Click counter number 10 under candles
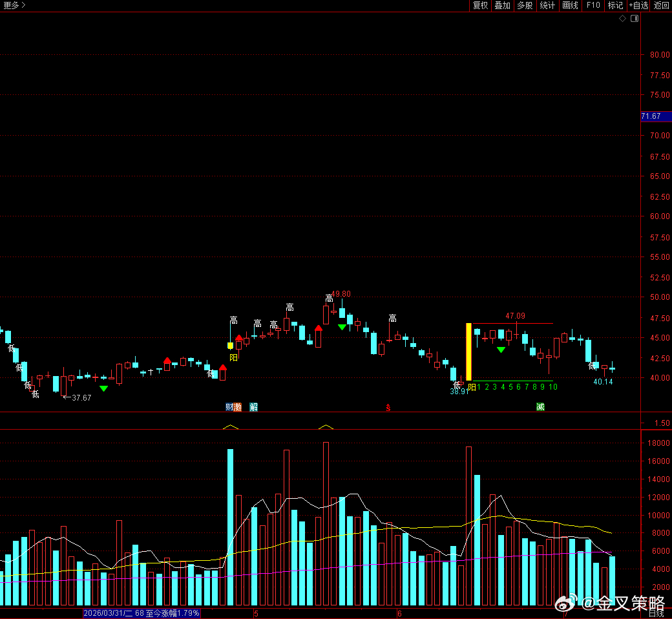This screenshot has height=619, width=672. [553, 387]
